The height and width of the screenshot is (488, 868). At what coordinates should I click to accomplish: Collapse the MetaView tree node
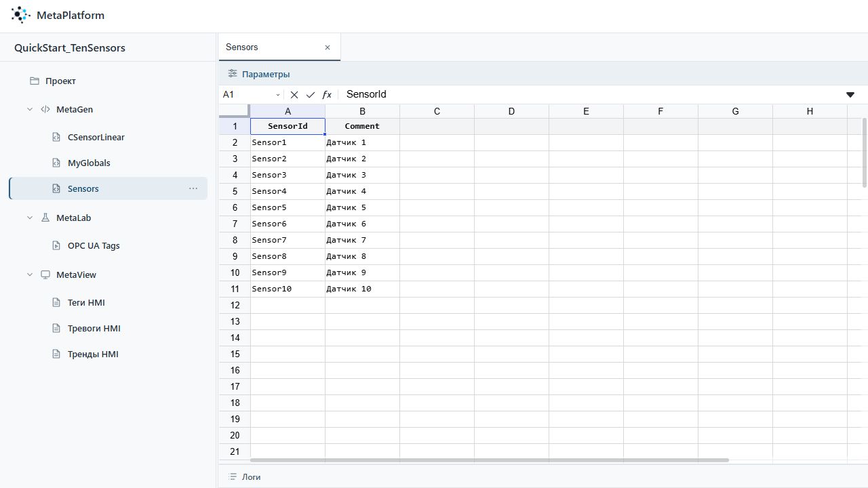[x=30, y=274]
